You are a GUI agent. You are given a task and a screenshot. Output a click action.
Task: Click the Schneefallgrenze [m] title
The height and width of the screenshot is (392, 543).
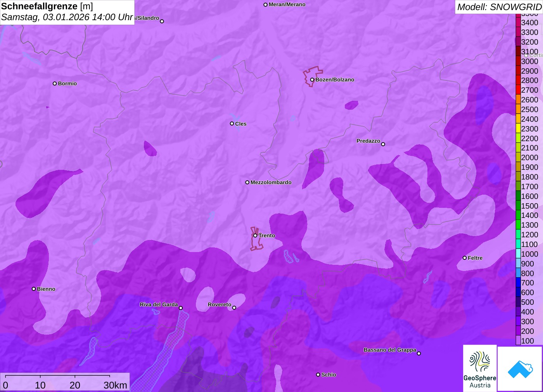47,6
